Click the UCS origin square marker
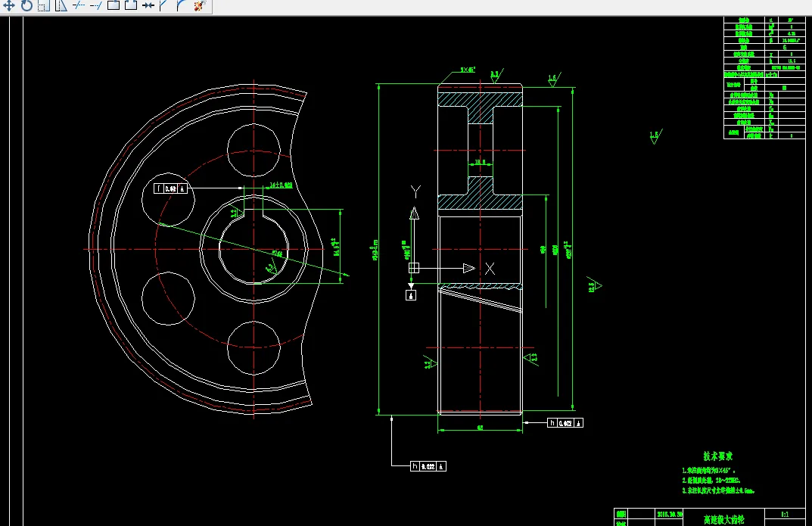 pyautogui.click(x=414, y=268)
